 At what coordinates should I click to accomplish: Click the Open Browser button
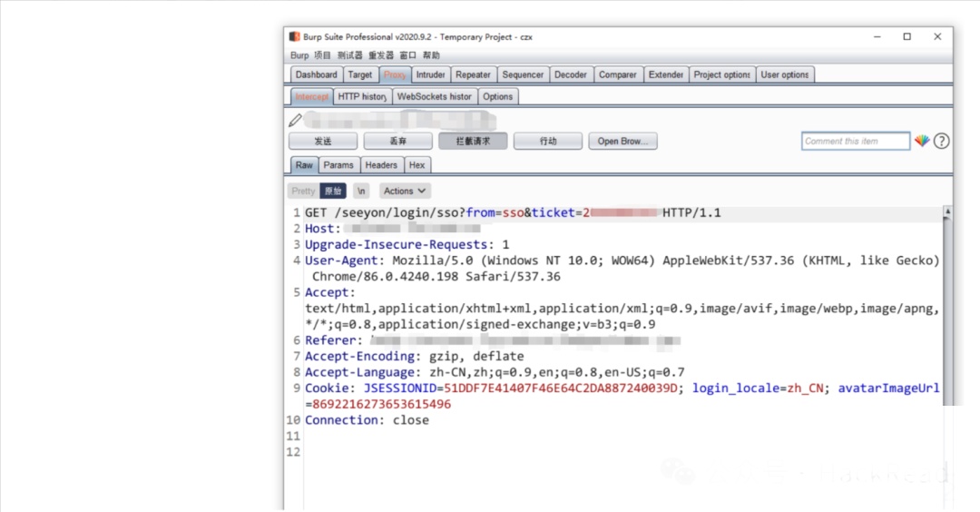click(622, 142)
